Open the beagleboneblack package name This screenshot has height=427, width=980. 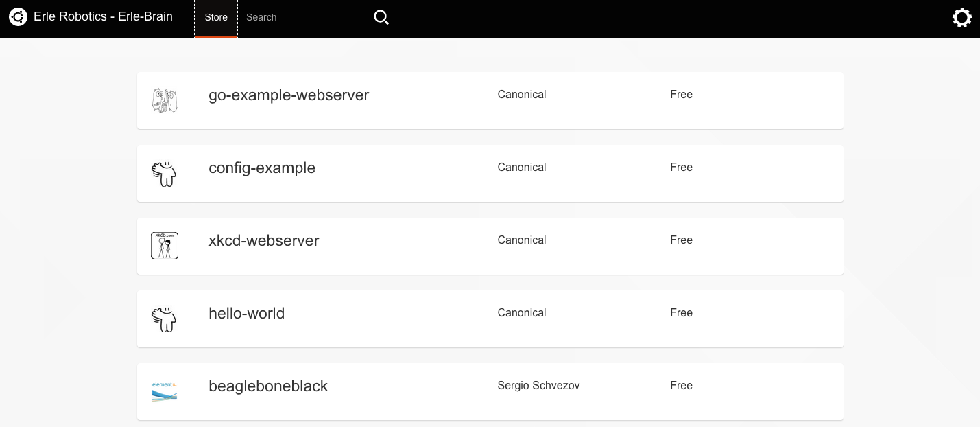pos(268,386)
